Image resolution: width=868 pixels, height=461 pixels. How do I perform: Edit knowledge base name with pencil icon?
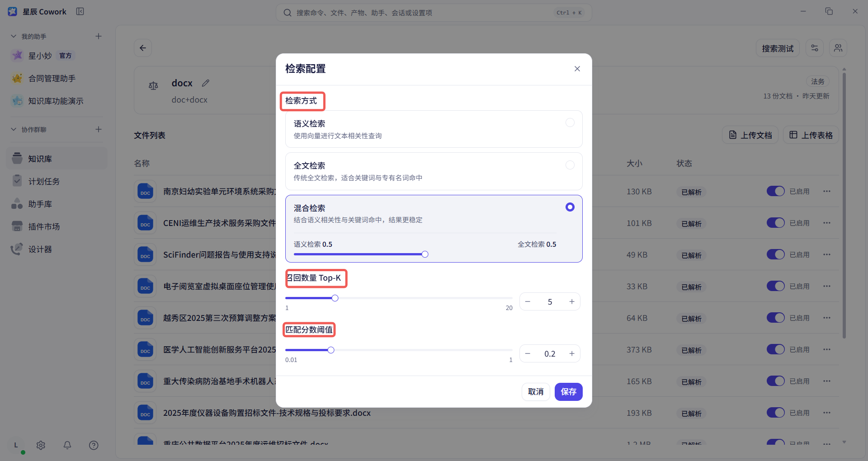(x=206, y=83)
